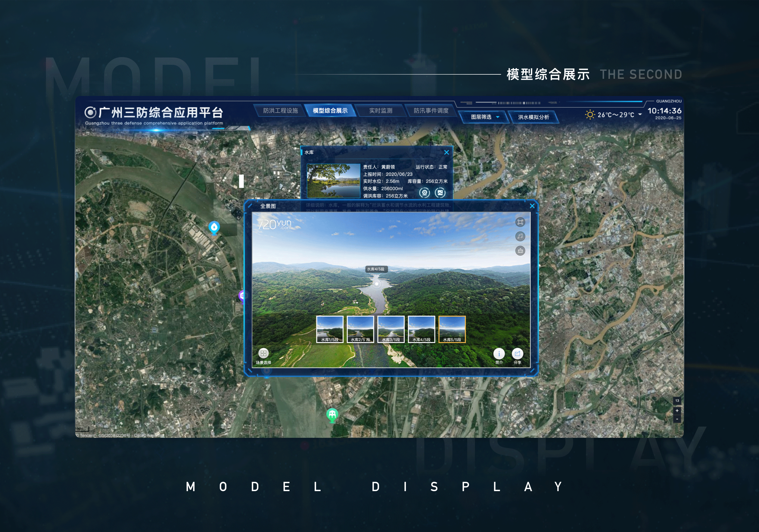Click the picture gallery icon in 水库 panel
The width and height of the screenshot is (759, 532).
click(440, 192)
